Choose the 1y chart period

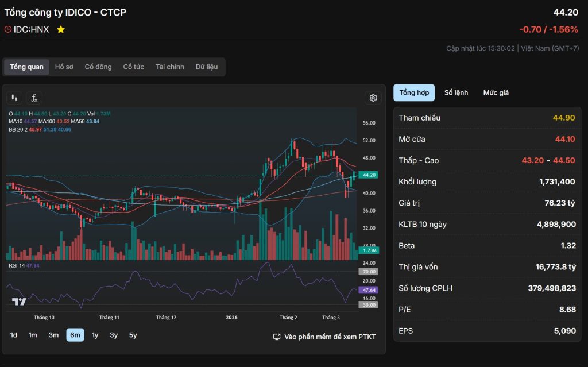click(95, 335)
